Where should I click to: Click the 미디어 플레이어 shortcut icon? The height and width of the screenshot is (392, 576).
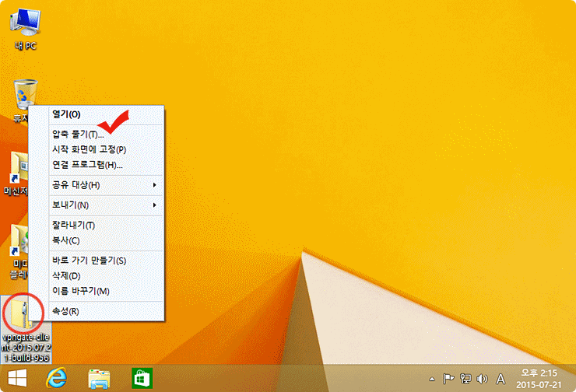tap(19, 240)
